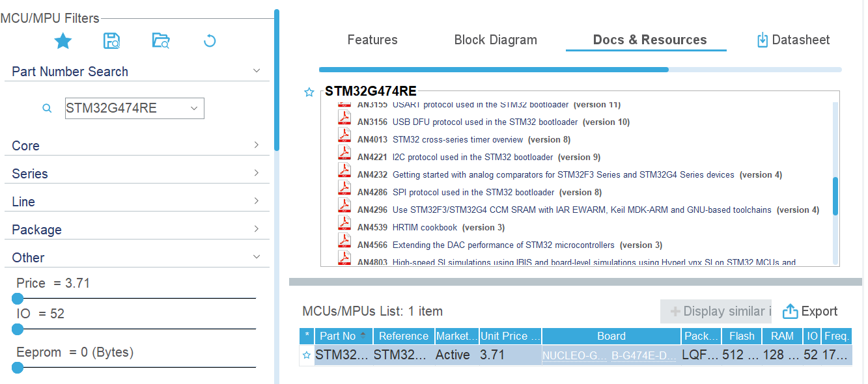Screen dimensions: 868x384
Task: Open STM32 cross-series timer overview AN4013
Action: click(x=458, y=140)
